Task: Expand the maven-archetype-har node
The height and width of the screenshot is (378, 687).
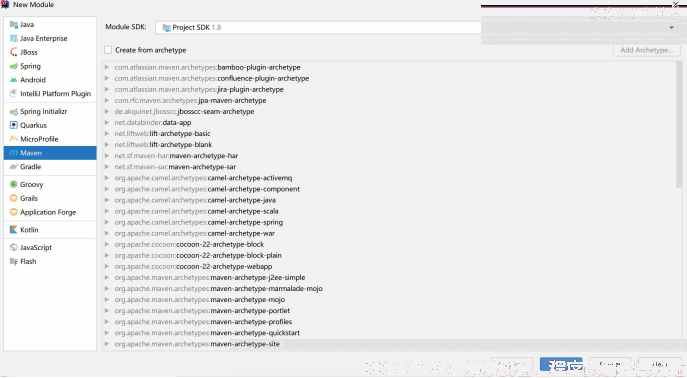Action: point(106,155)
